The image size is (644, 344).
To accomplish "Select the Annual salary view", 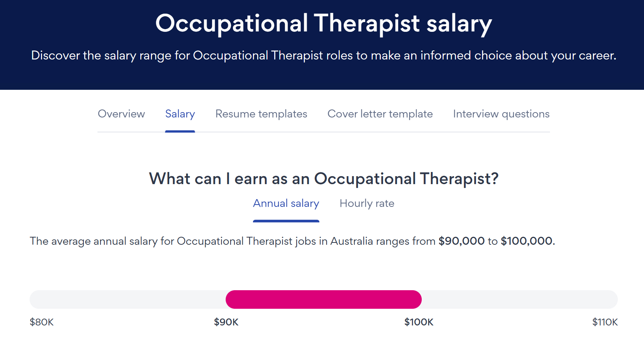I will pyautogui.click(x=286, y=203).
